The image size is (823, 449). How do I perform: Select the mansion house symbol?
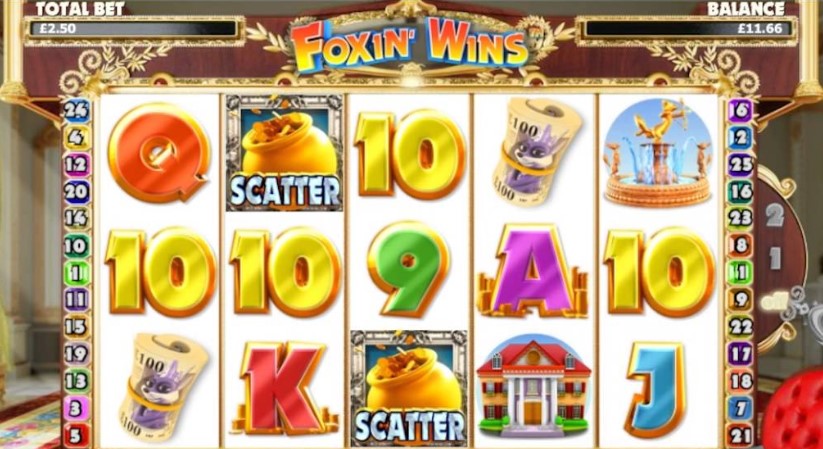(534, 385)
